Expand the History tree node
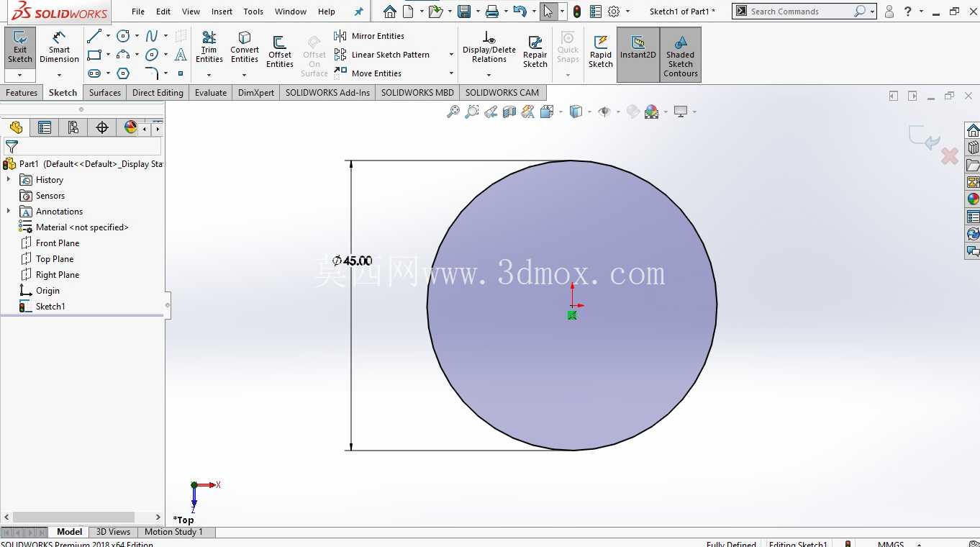The height and width of the screenshot is (547, 980). (9, 180)
